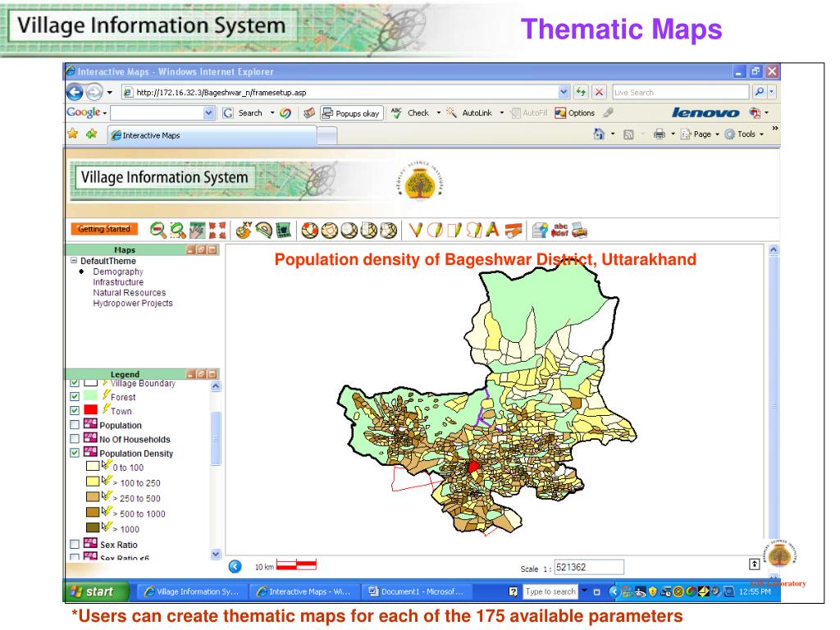Open the XY coordinate locator tool

pyautogui.click(x=244, y=231)
